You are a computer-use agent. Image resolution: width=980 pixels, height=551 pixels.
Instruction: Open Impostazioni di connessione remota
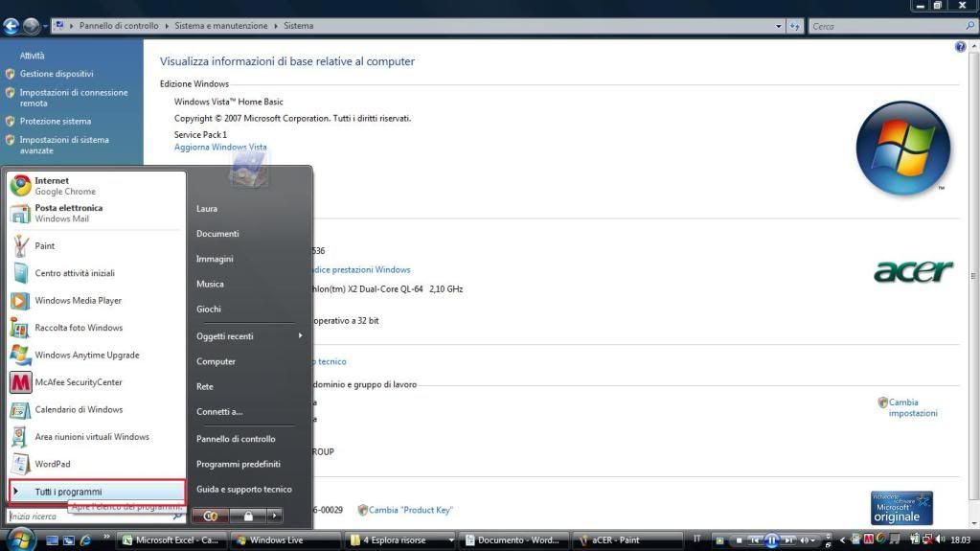(x=73, y=98)
